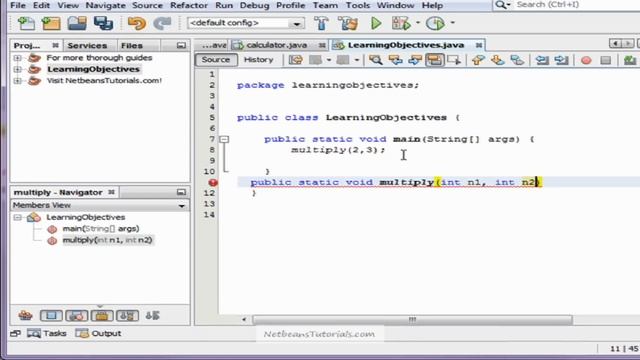Open the default config combo box
The width and height of the screenshot is (640, 360).
246,23
